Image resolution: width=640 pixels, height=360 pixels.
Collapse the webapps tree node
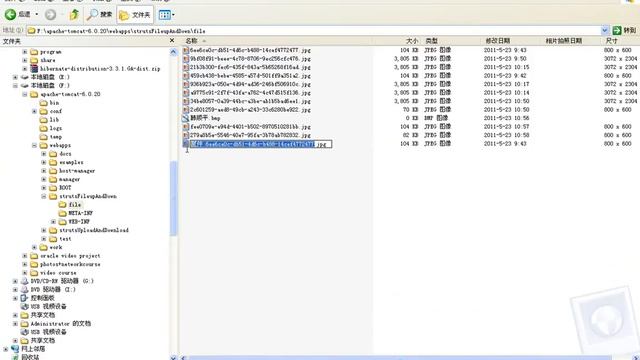[x=34, y=145]
